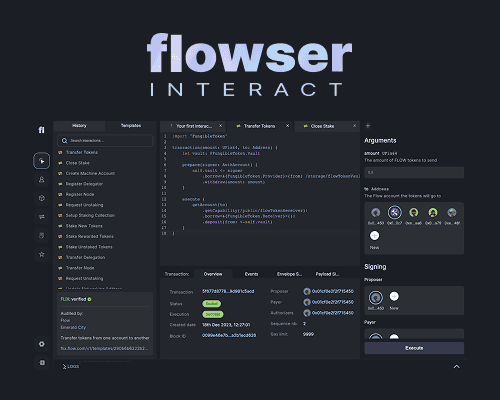Open the Proposer address link
500x400 pixels.
point(333,291)
